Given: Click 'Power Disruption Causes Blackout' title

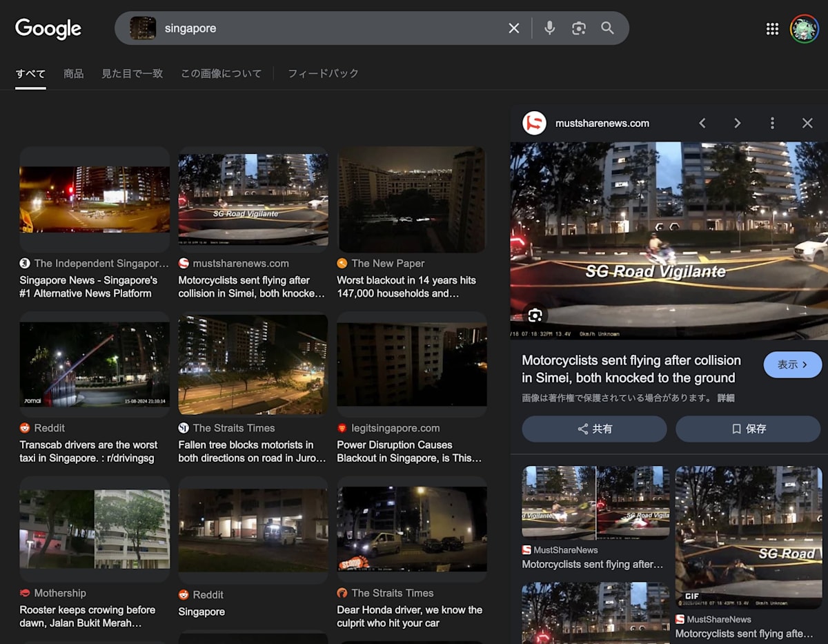Looking at the screenshot, I should (409, 451).
